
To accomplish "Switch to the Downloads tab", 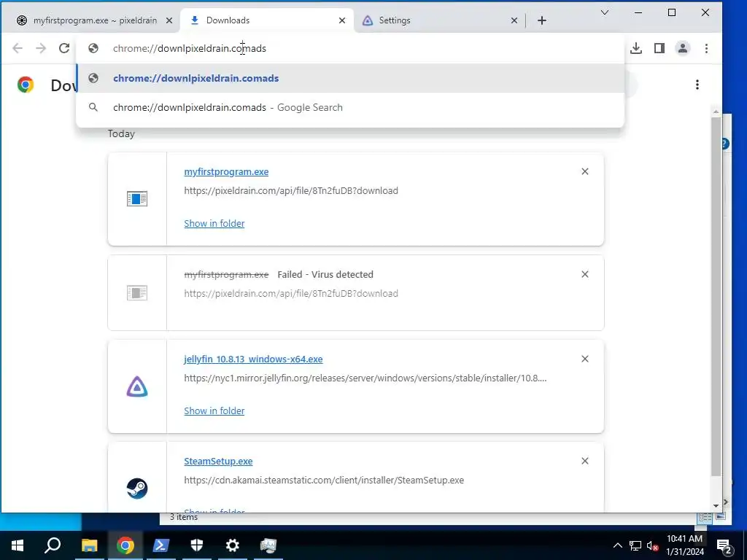I will click(x=267, y=20).
